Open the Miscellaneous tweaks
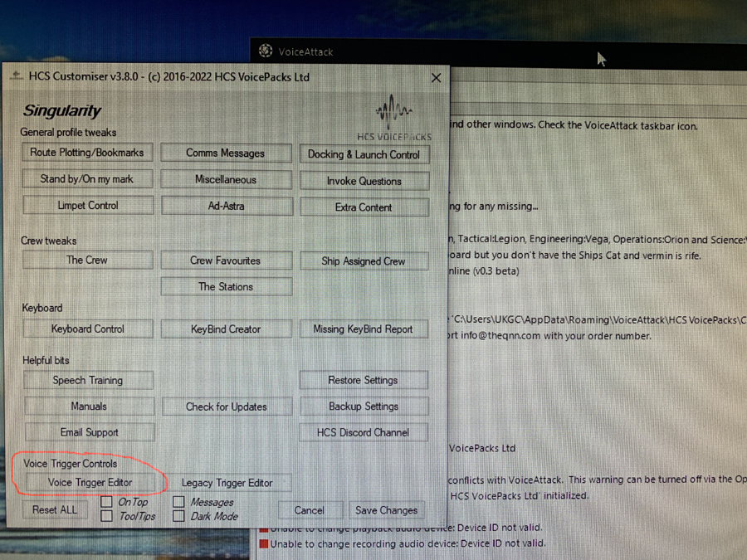 tap(226, 180)
